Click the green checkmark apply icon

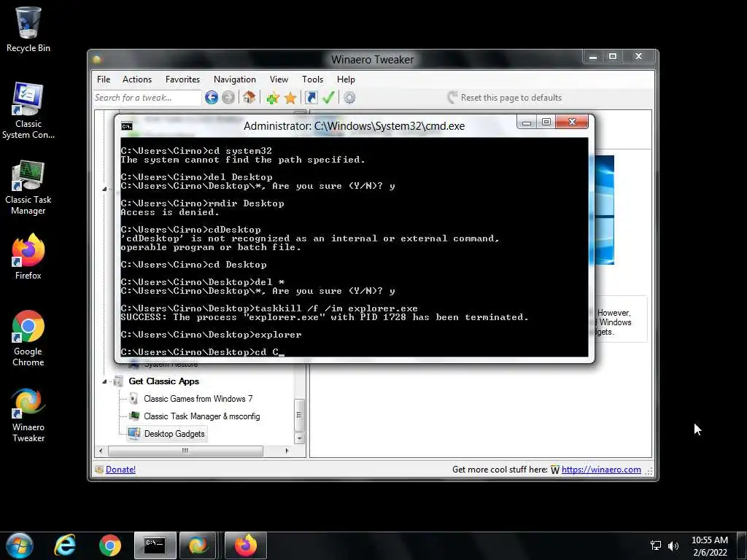point(328,98)
